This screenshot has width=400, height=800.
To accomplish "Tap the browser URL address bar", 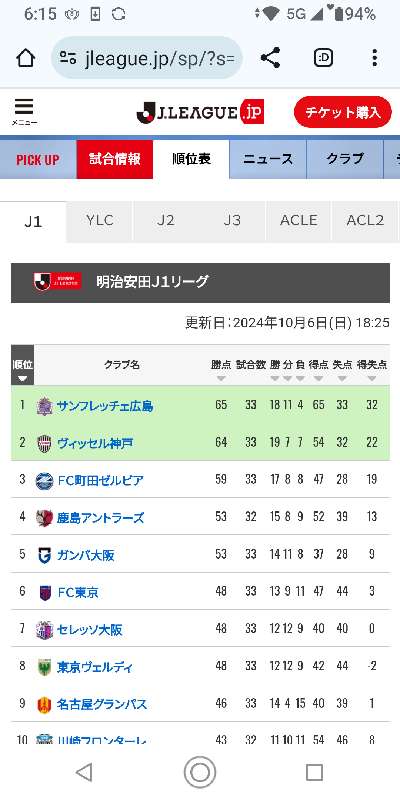I will click(x=146, y=58).
